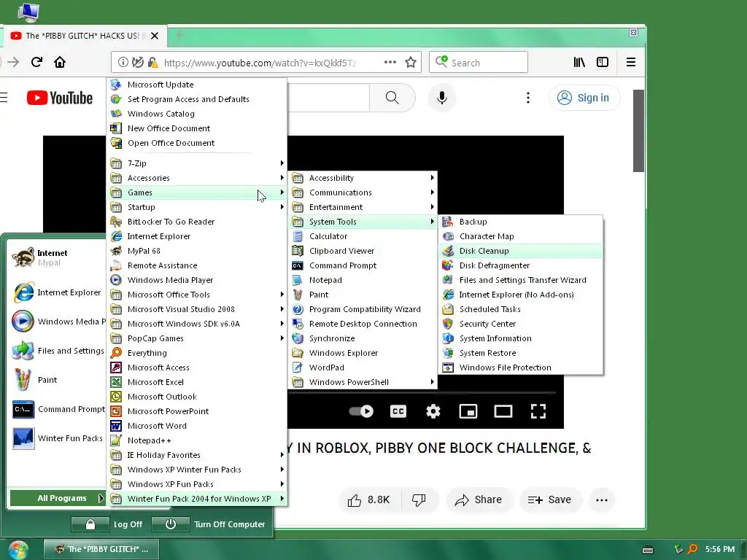This screenshot has width=747, height=560.
Task: Click All Programs button
Action: tap(57, 499)
